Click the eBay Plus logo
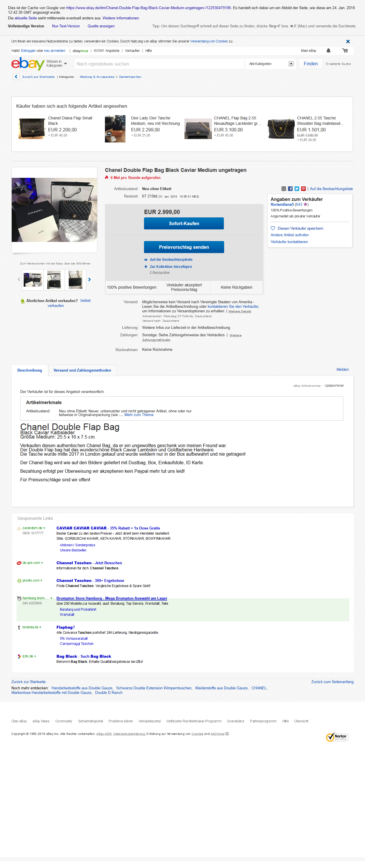This screenshot has height=868, width=365. point(80,51)
